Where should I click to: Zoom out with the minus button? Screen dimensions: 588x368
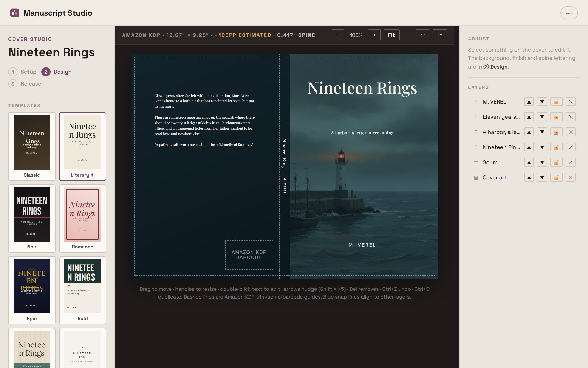(338, 35)
